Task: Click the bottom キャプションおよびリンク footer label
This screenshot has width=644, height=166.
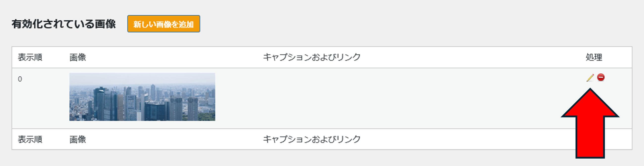Action: pos(312,139)
